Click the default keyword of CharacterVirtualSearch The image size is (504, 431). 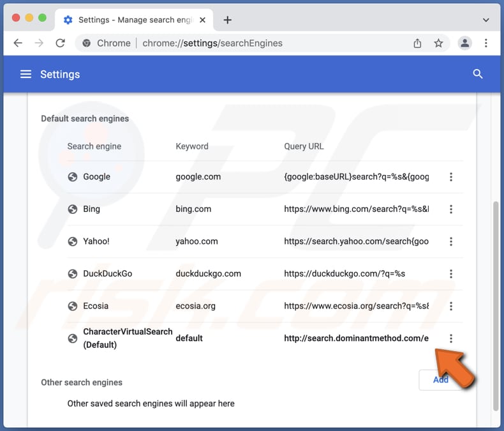tap(189, 338)
